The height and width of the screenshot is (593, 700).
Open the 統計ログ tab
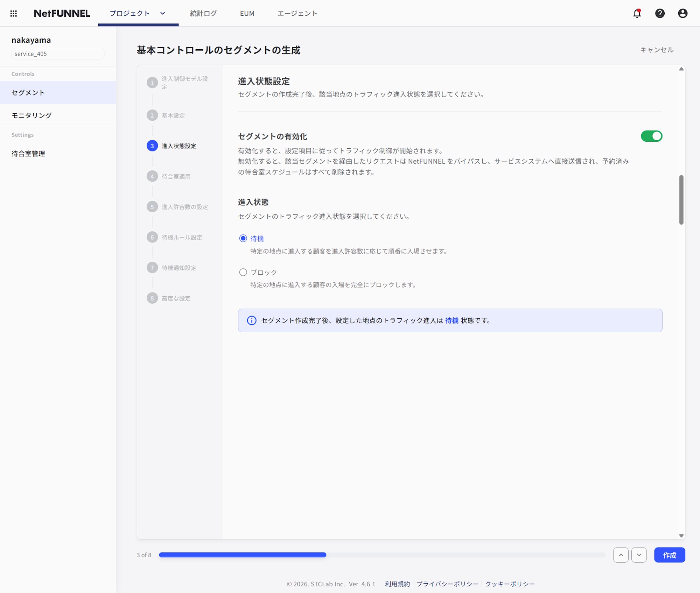[203, 13]
